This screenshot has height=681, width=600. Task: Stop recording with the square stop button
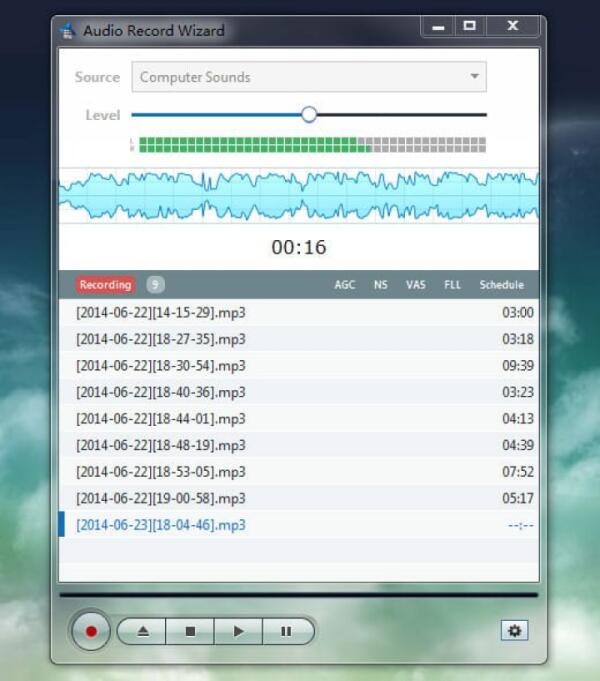190,631
